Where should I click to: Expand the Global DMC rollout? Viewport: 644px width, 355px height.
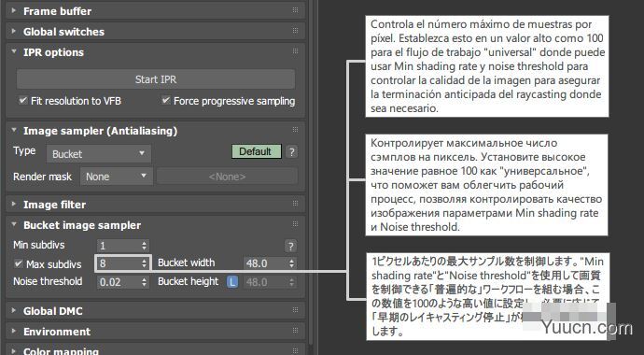coord(155,311)
